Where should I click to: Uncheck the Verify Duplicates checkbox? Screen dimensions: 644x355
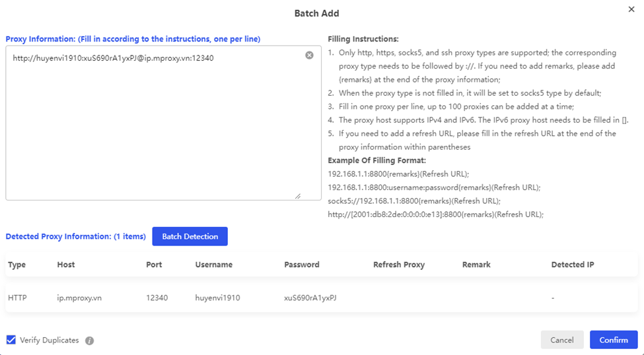(x=11, y=340)
